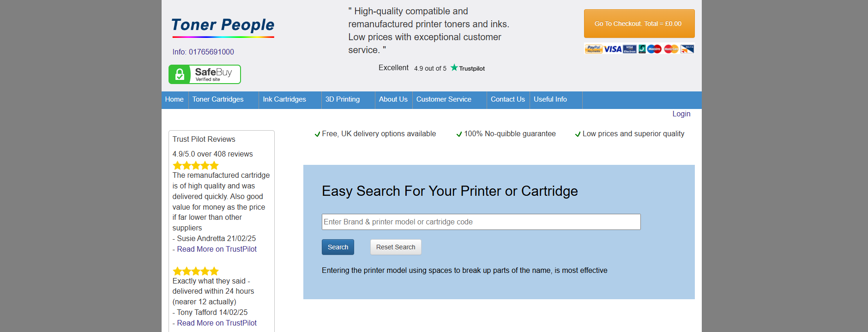868x332 pixels.
Task: Click the five stars above Tony Tafford's review
Action: [196, 271]
